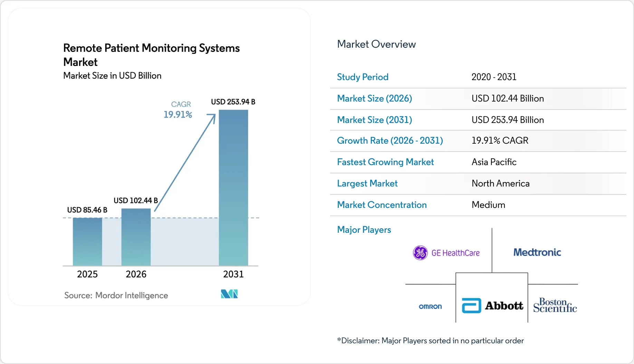Screen dimensions: 634x364
Task: Click the 'Major Players' label
Action: [364, 230]
